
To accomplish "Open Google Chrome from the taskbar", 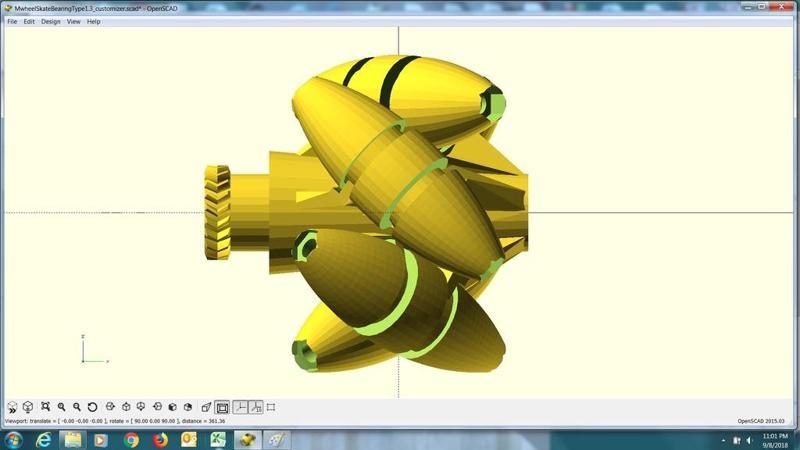I will coord(131,440).
